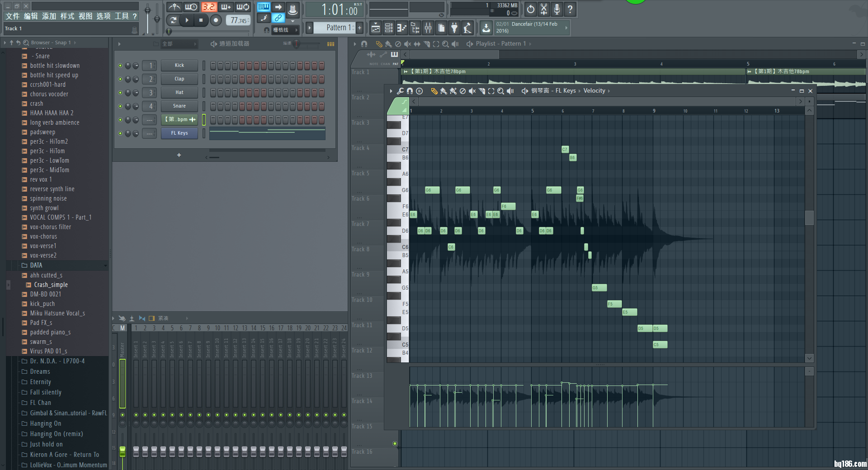This screenshot has width=868, height=470.
Task: Select the Playlist slip tool
Action: 417,44
